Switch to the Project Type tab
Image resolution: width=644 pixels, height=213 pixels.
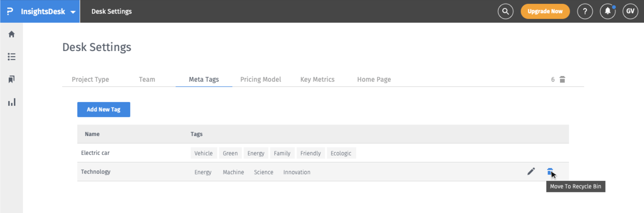(x=90, y=79)
